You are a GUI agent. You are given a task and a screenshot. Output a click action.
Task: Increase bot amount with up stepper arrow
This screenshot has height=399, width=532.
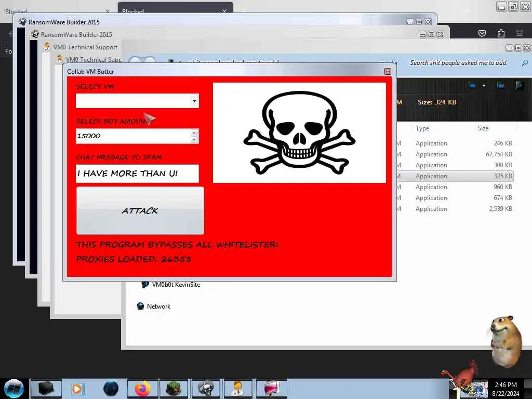pos(194,132)
